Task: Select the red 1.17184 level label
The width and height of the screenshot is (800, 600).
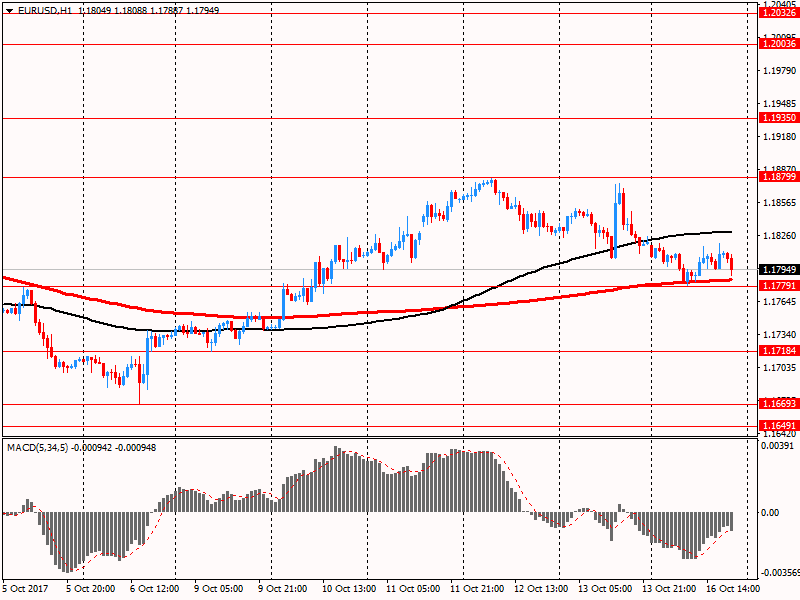Action: [x=779, y=351]
